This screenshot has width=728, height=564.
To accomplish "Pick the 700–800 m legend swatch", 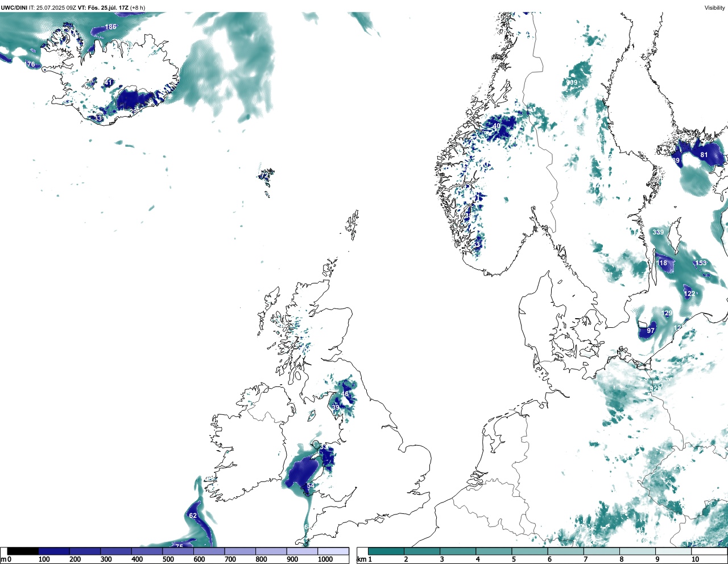I will [x=240, y=551].
